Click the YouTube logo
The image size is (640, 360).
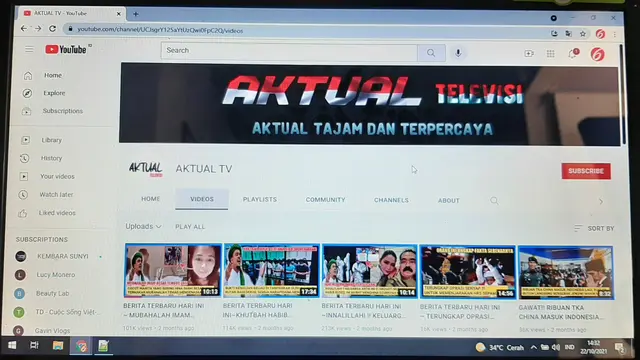tap(66, 49)
